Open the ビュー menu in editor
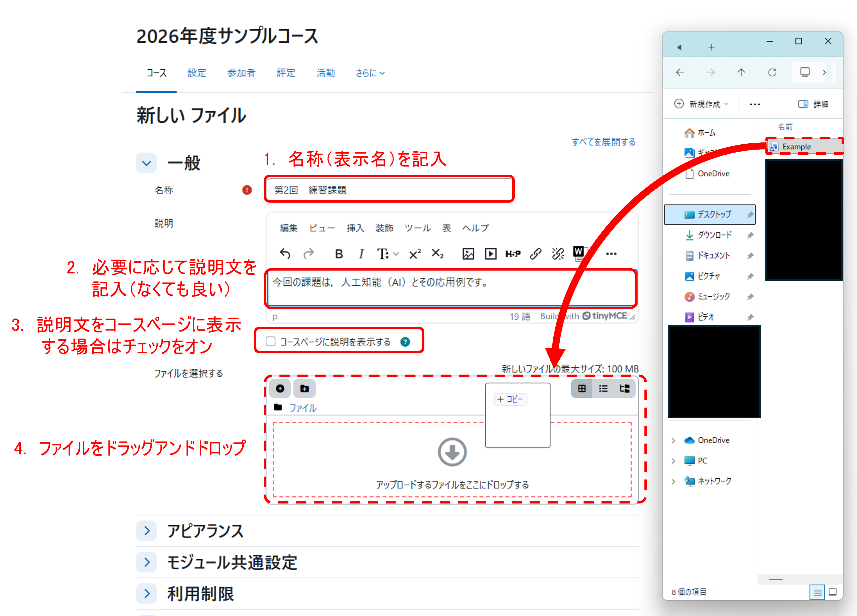The height and width of the screenshot is (616, 857). [x=322, y=228]
